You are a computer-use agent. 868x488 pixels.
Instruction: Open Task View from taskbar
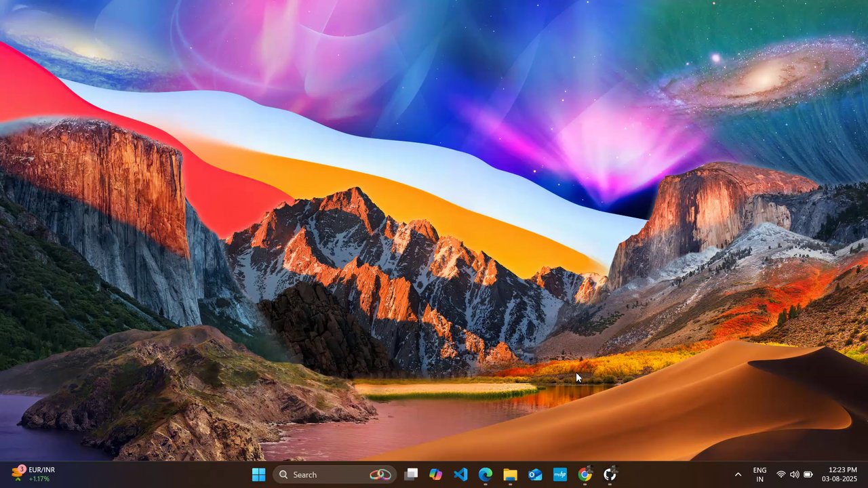411,474
